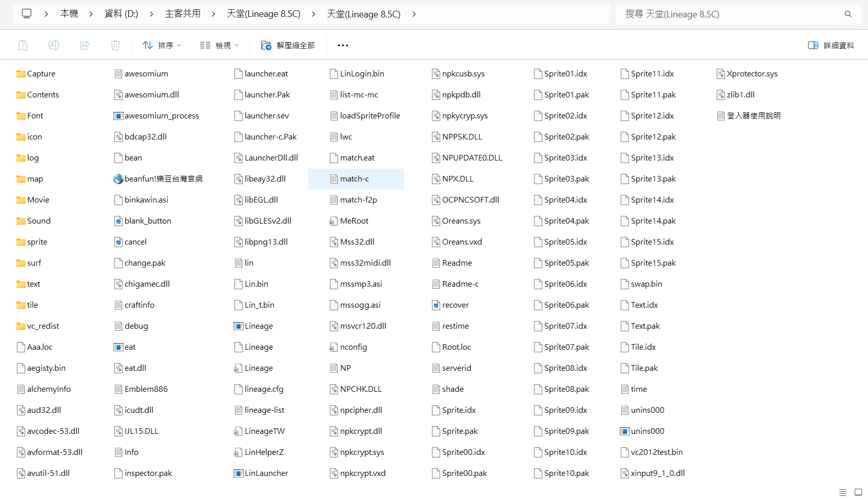This screenshot has width=868, height=500.
Task: Click the magnifier search icon
Action: point(849,14)
